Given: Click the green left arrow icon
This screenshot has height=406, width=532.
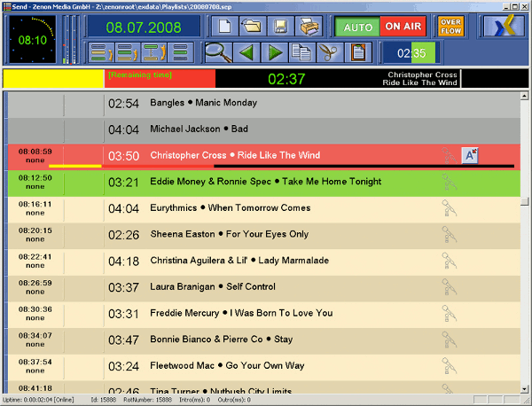Looking at the screenshot, I should click(x=247, y=52).
